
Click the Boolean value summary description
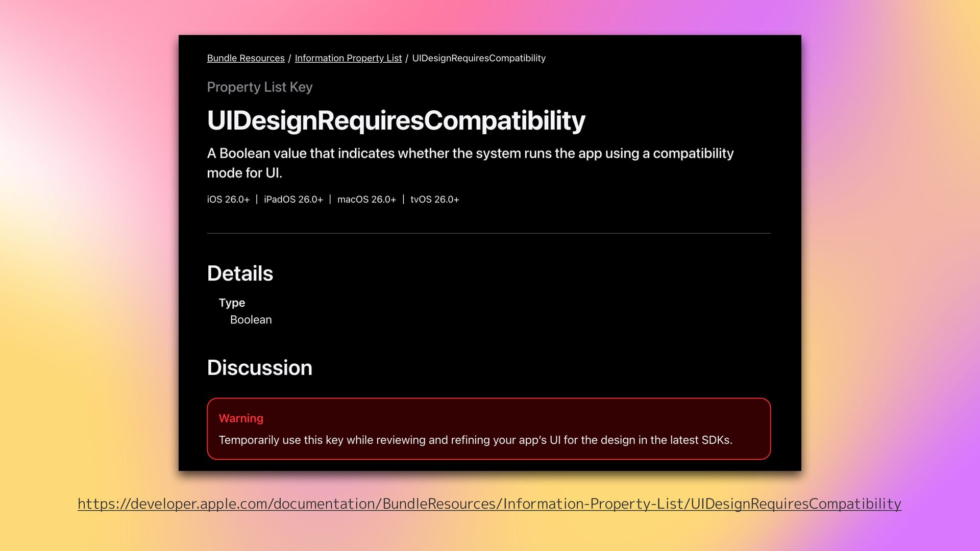(470, 163)
